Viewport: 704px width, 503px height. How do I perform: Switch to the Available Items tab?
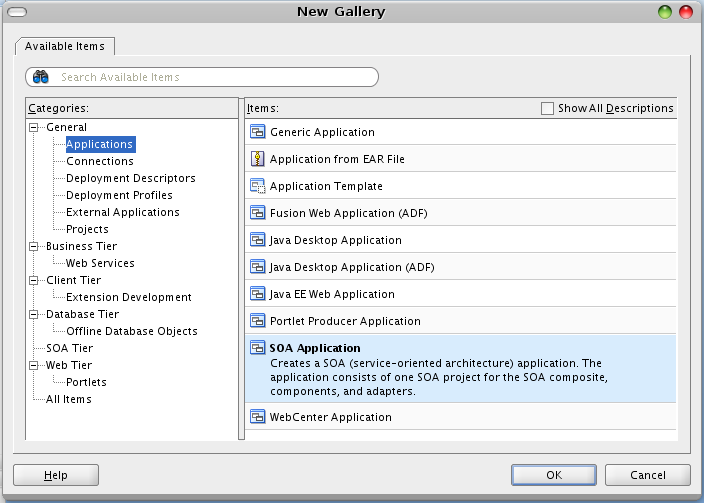(65, 46)
